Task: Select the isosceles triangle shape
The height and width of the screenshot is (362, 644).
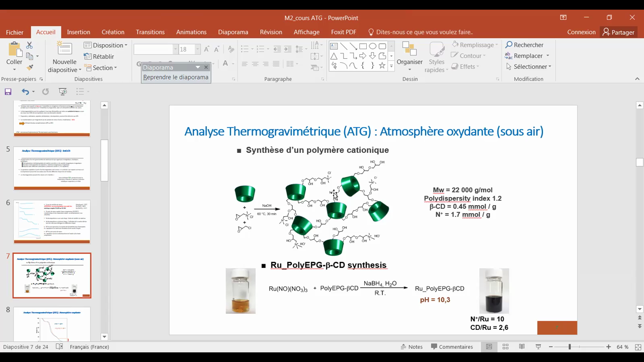Action: (334, 56)
